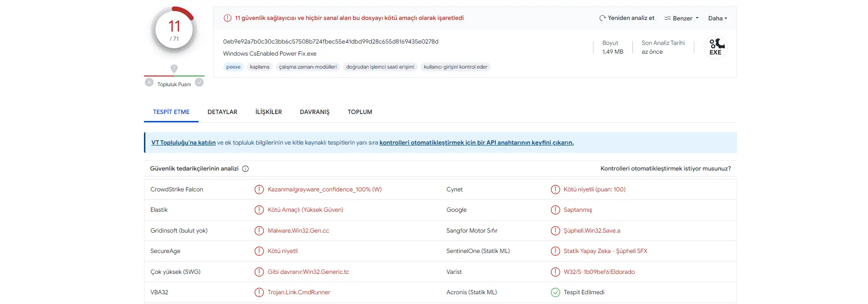Follow the VT Topluluğu'na katılın link
Image resolution: width=868 pixels, height=304 pixels.
click(x=183, y=143)
